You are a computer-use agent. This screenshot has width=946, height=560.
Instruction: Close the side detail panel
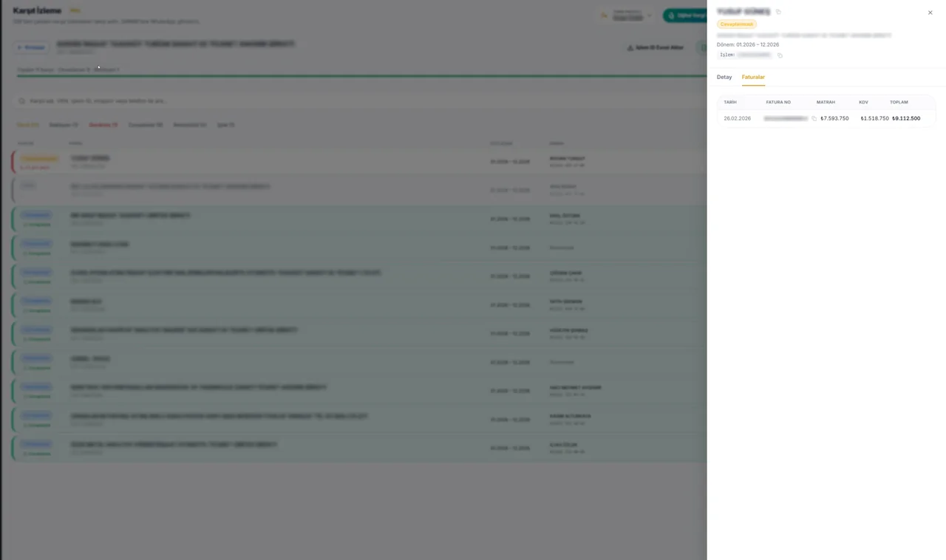coord(930,13)
